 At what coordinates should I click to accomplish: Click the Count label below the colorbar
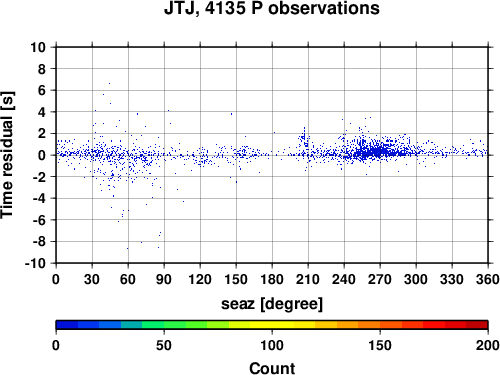(272, 368)
